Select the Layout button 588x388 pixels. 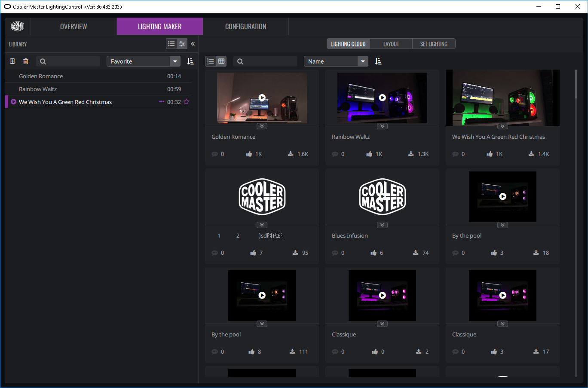(391, 44)
